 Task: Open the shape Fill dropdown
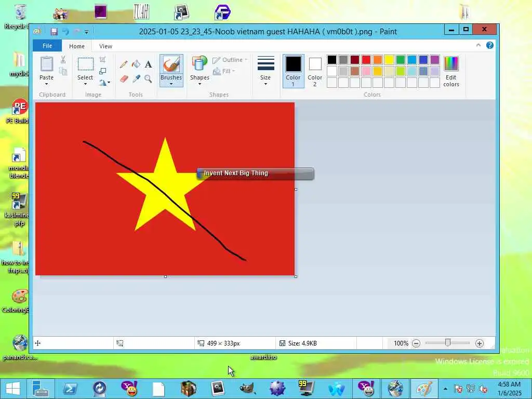click(x=224, y=71)
